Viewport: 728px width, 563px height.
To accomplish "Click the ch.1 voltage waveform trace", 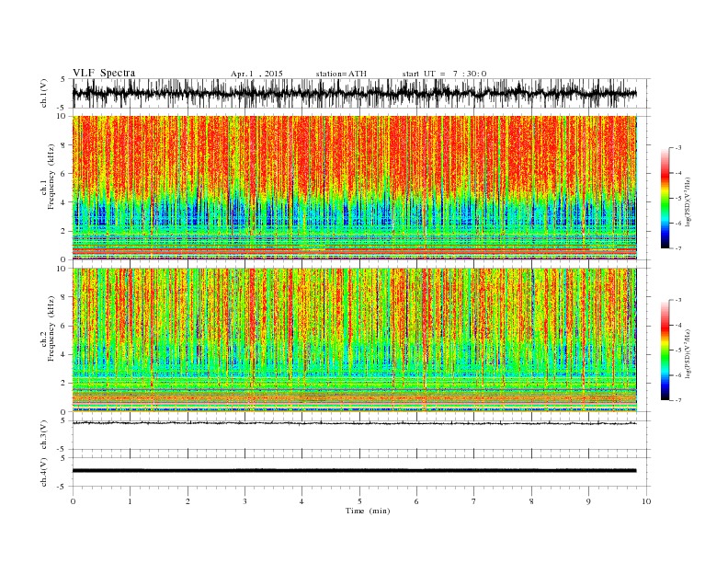I will coord(354,93).
